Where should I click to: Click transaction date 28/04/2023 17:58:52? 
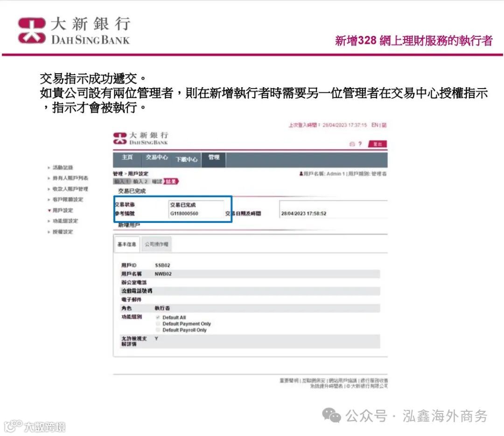tap(303, 214)
